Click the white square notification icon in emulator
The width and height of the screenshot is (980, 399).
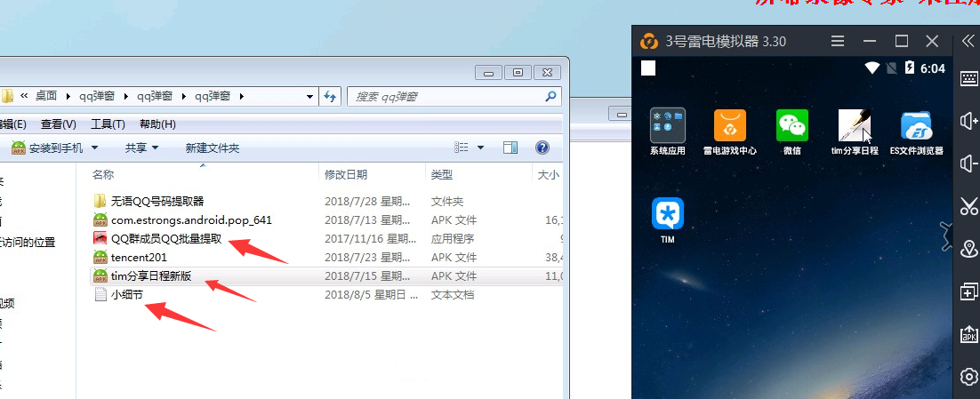[648, 68]
